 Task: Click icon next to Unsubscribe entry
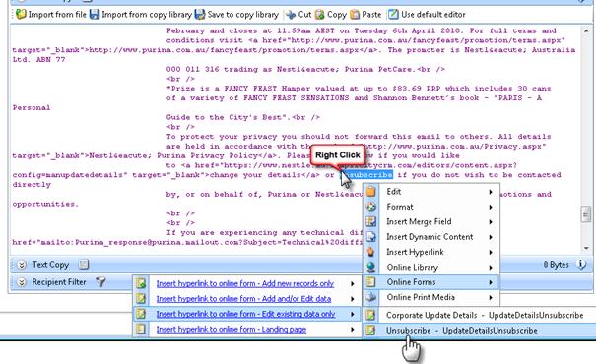click(370, 331)
